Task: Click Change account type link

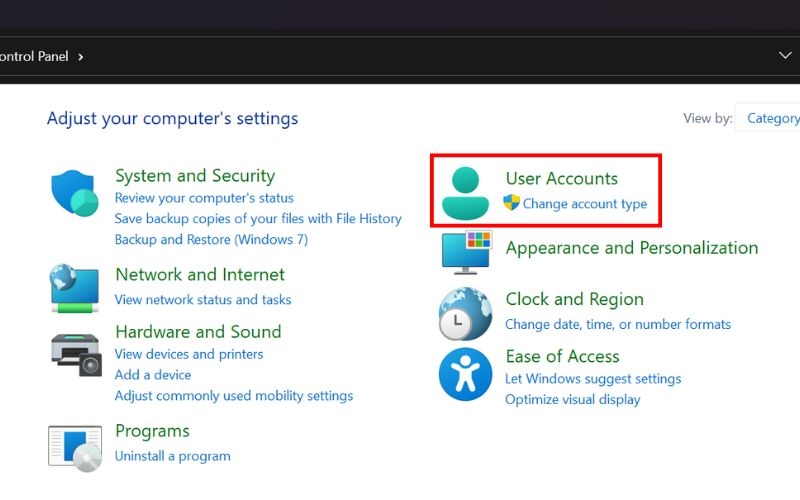Action: point(585,204)
